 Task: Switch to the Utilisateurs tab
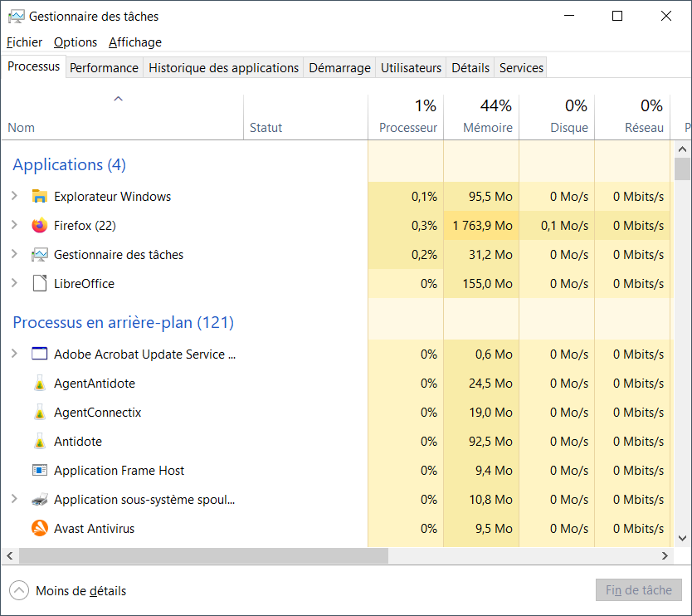tap(411, 68)
